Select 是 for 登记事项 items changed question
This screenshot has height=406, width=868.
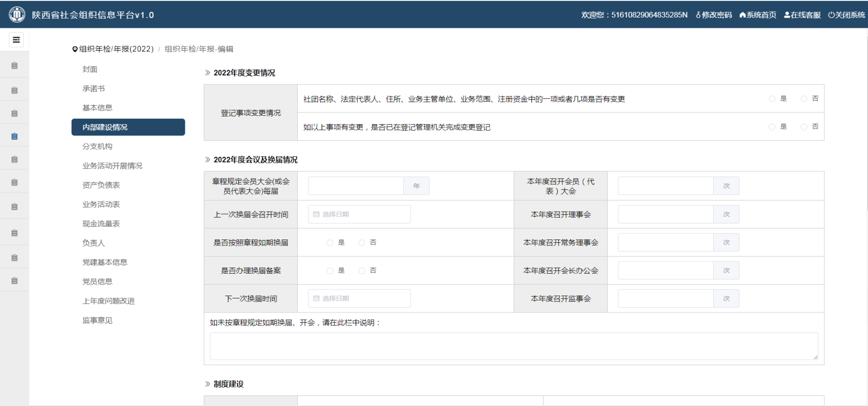pyautogui.click(x=772, y=99)
